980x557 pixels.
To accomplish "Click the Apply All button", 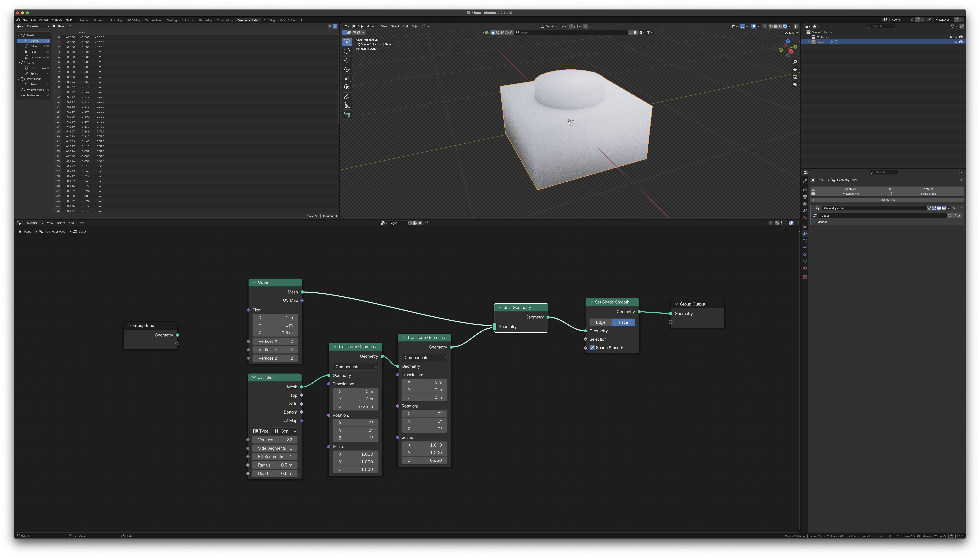I will (849, 189).
